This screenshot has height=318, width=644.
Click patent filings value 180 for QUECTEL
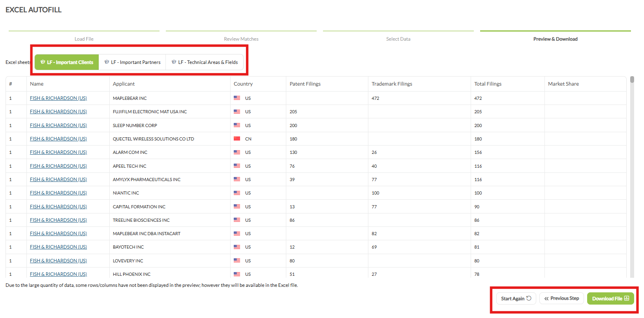click(x=293, y=139)
